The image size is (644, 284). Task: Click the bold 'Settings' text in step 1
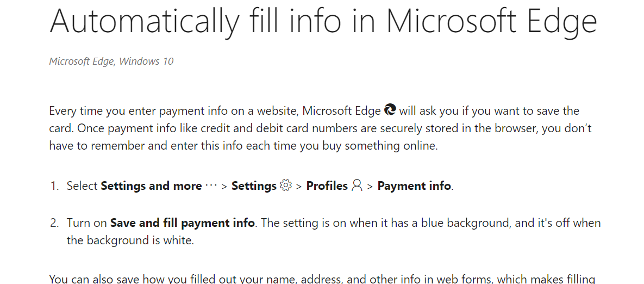pyautogui.click(x=254, y=186)
